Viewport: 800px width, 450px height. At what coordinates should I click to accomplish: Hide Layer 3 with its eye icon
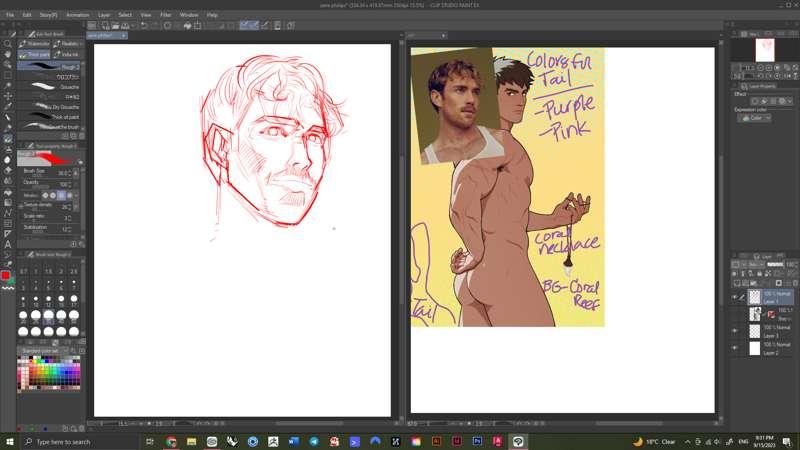point(735,331)
